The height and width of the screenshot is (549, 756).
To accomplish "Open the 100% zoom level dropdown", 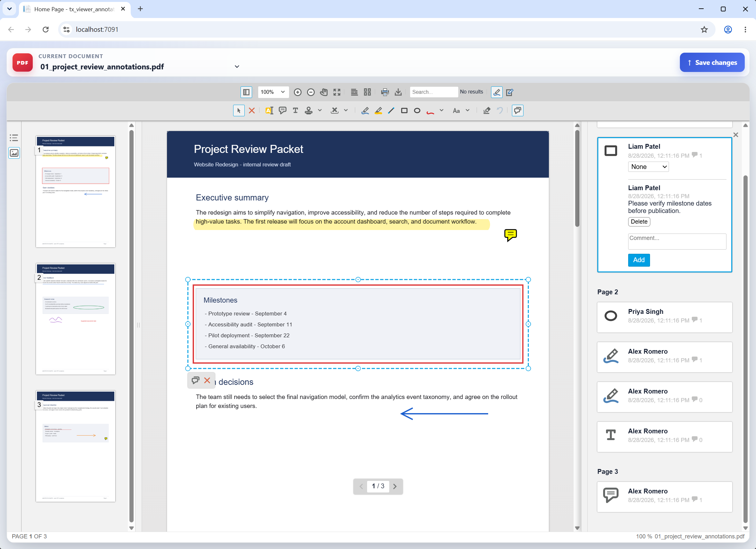I will (x=273, y=92).
